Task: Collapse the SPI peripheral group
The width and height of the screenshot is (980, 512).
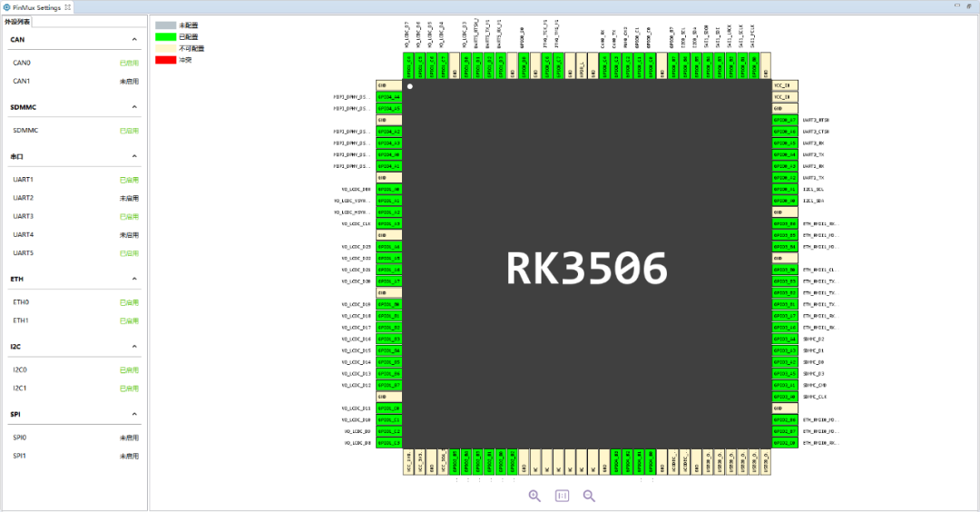Action: [x=134, y=414]
